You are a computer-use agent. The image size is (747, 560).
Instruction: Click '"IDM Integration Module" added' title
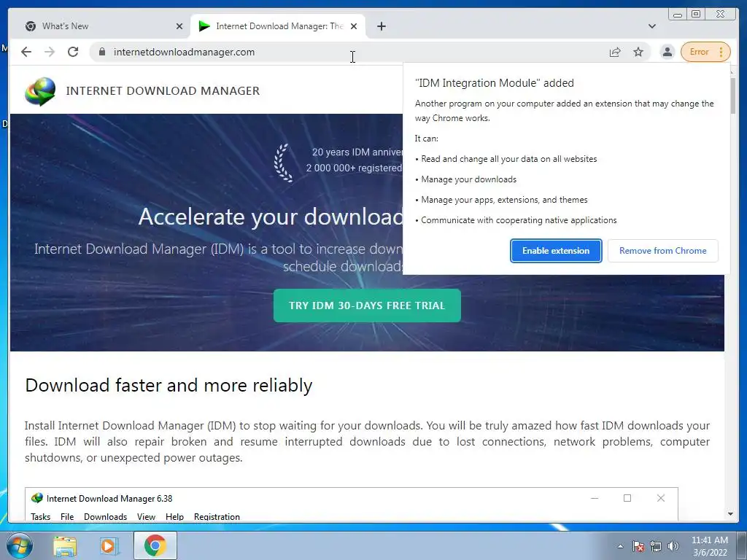(495, 83)
